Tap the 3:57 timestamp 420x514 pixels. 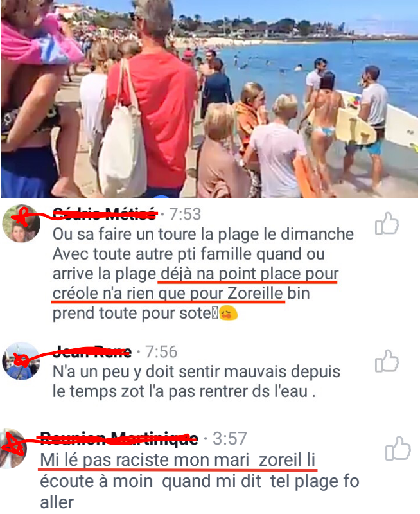tap(230, 439)
